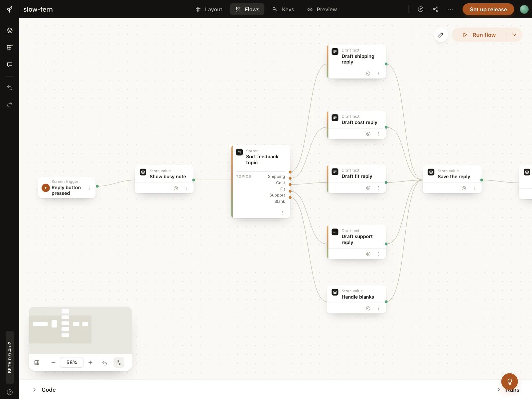Click @ icon on Handle blanks node
Viewport: 532px width, 399px height.
368,308
